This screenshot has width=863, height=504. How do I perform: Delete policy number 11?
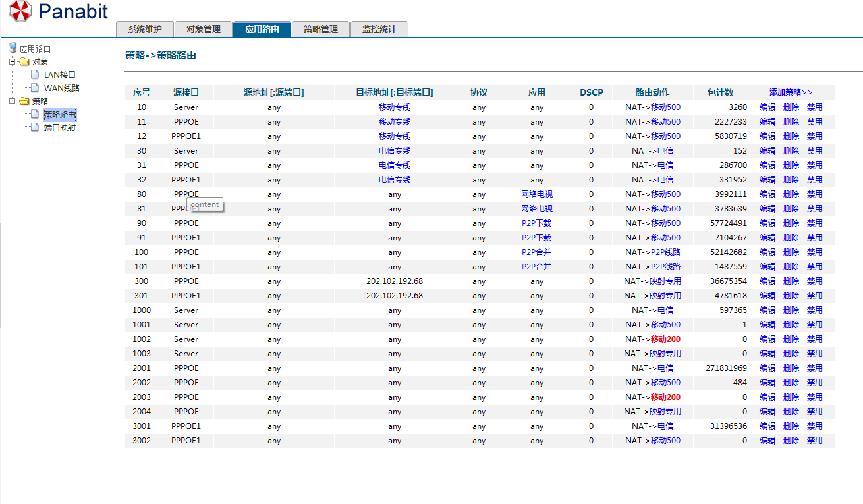(x=791, y=122)
